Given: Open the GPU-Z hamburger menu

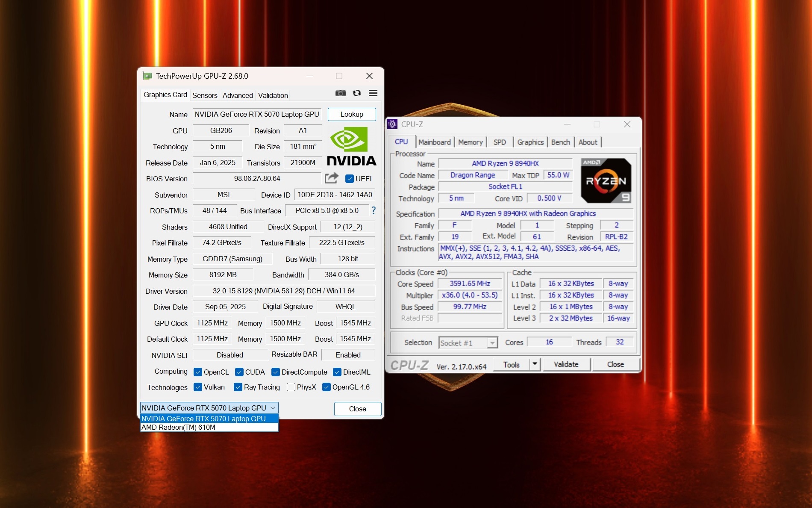Looking at the screenshot, I should 373,93.
